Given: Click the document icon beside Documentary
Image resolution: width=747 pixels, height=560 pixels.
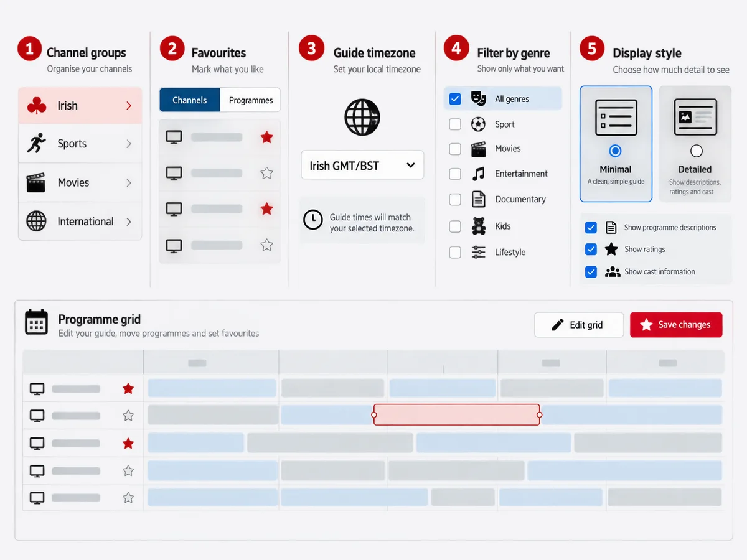Looking at the screenshot, I should point(478,199).
